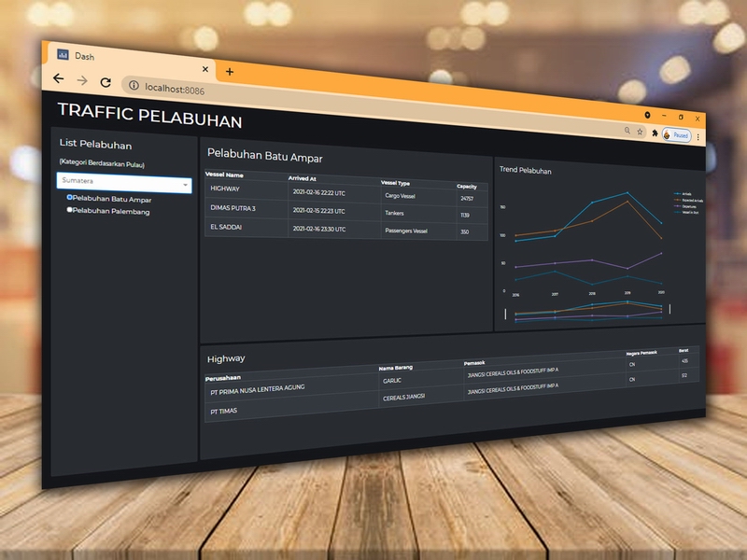The image size is (747, 560).
Task: Click the Paused profile button
Action: click(x=677, y=135)
